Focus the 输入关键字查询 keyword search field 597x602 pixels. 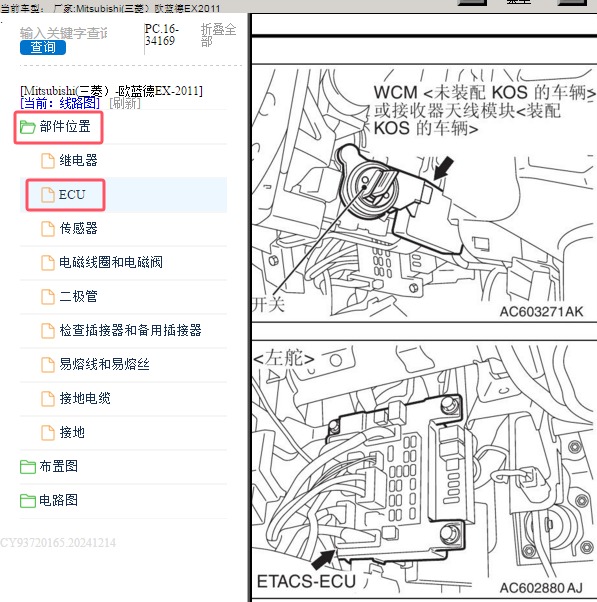pos(64,33)
